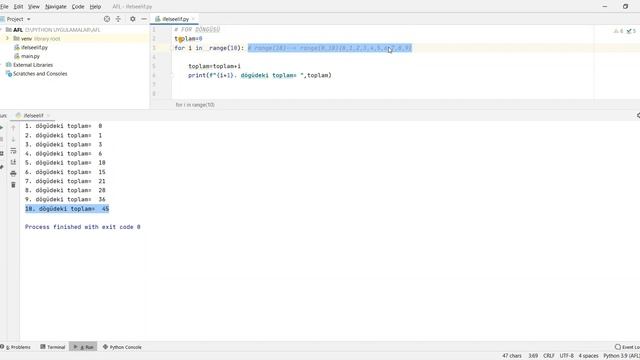Click the 4 spaces indent setting

[x=588, y=356]
